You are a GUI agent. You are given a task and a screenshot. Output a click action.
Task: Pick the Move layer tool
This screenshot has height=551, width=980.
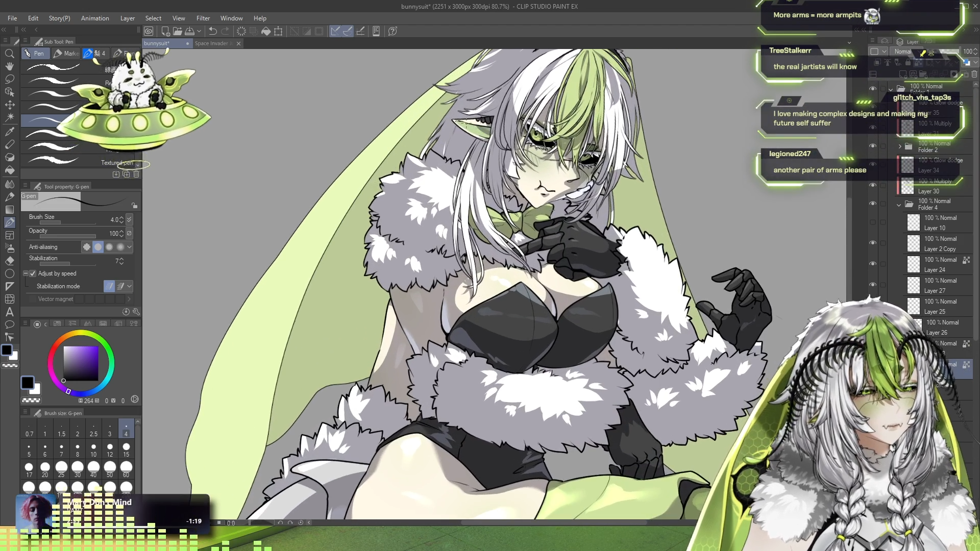9,105
